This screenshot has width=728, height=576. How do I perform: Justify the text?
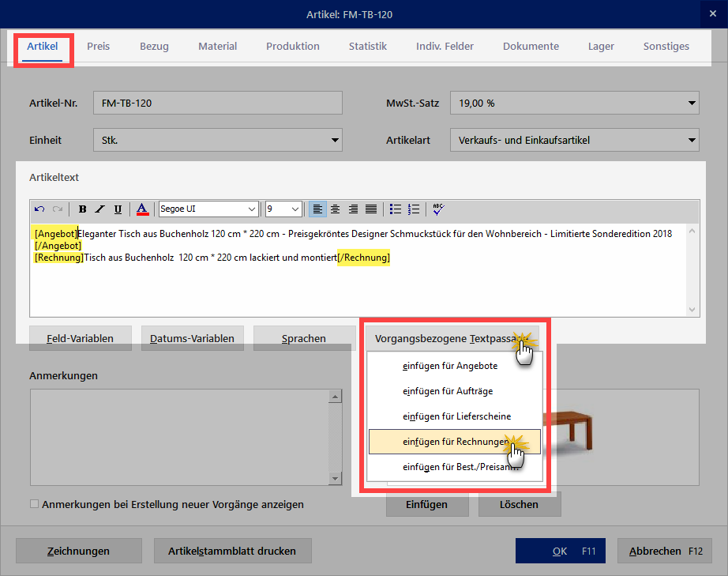point(371,209)
